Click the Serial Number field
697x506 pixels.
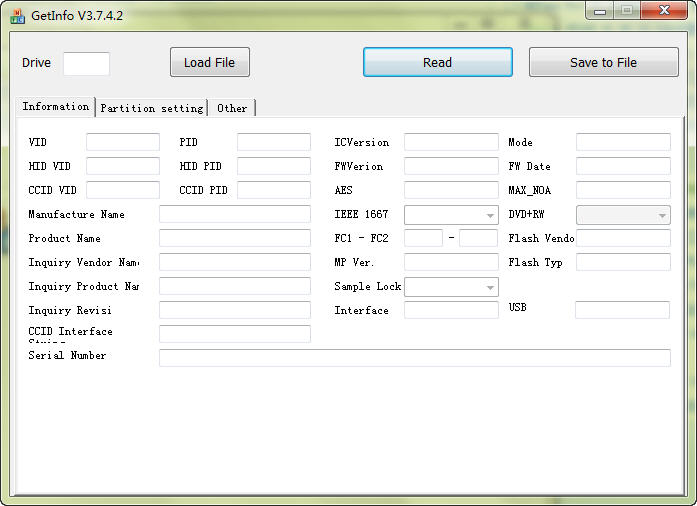[x=414, y=357]
